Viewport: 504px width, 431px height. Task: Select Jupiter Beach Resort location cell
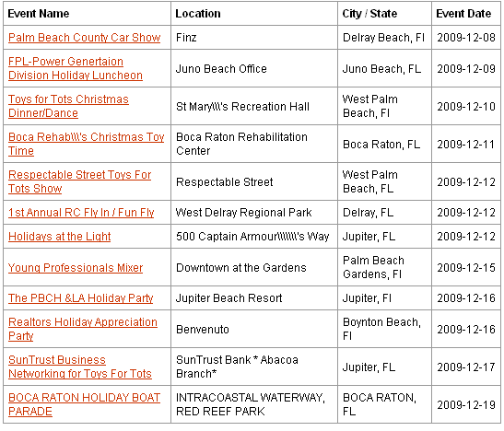pos(254,298)
